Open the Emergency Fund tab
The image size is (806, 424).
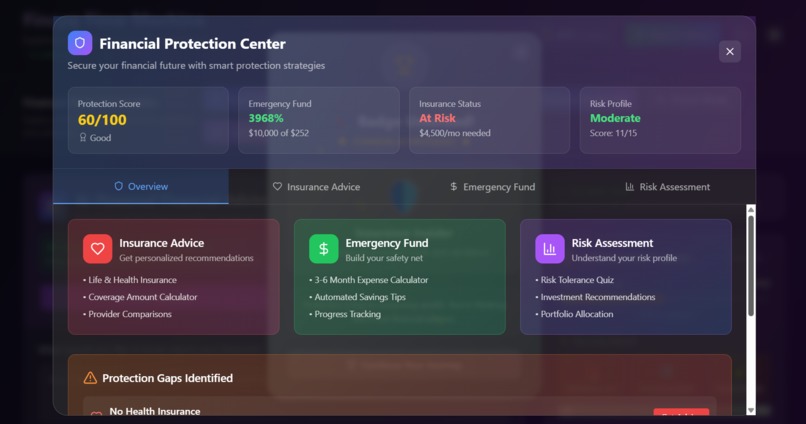click(x=492, y=187)
